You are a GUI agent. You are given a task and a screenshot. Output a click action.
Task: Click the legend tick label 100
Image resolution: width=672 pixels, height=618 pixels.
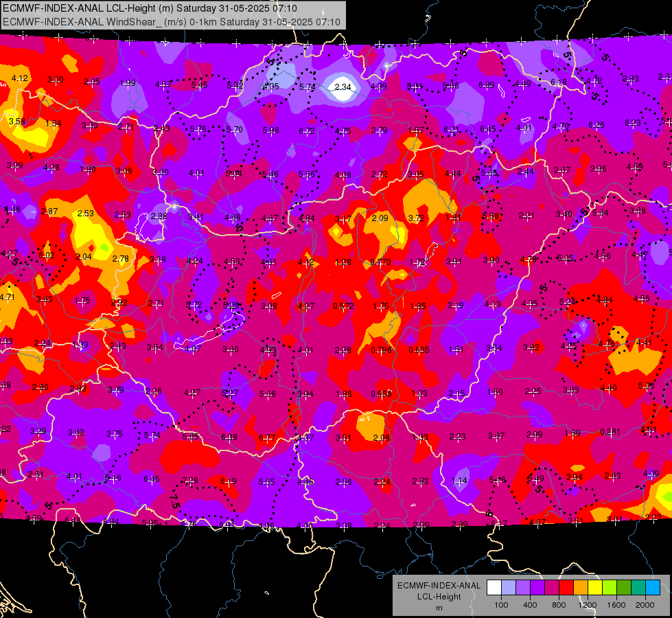[501, 605]
